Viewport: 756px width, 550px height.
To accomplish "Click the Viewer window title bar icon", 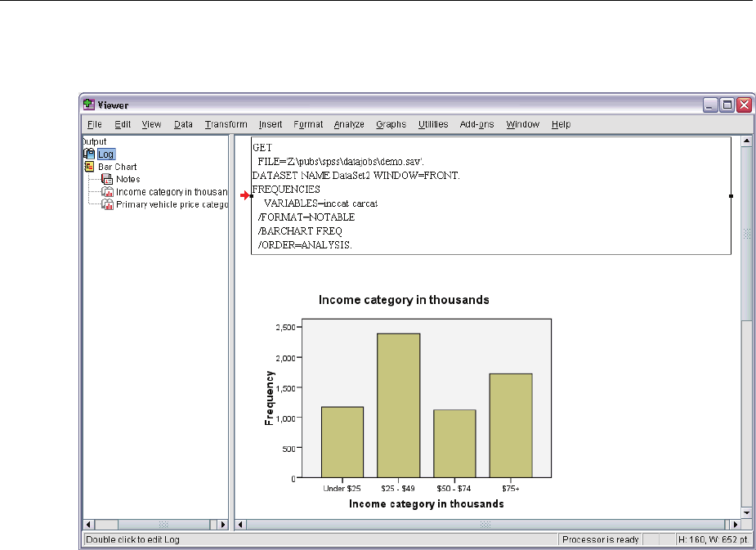I will [x=89, y=105].
